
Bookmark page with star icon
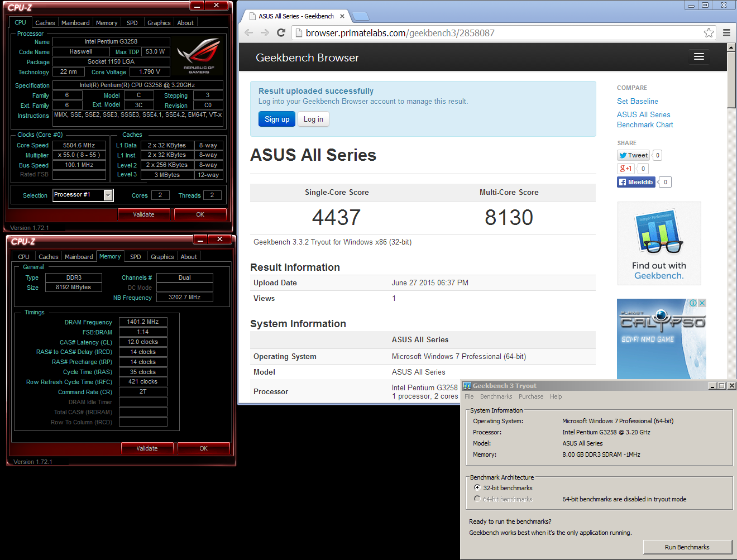click(x=709, y=33)
